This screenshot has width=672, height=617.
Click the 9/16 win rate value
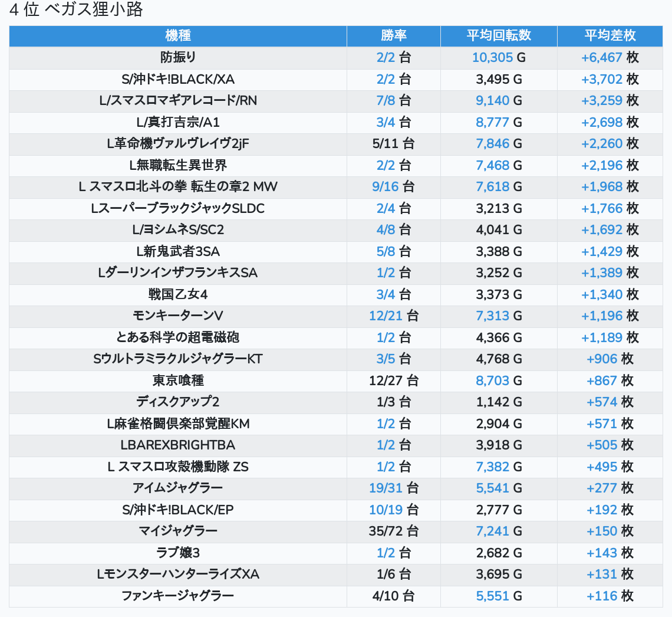point(386,187)
